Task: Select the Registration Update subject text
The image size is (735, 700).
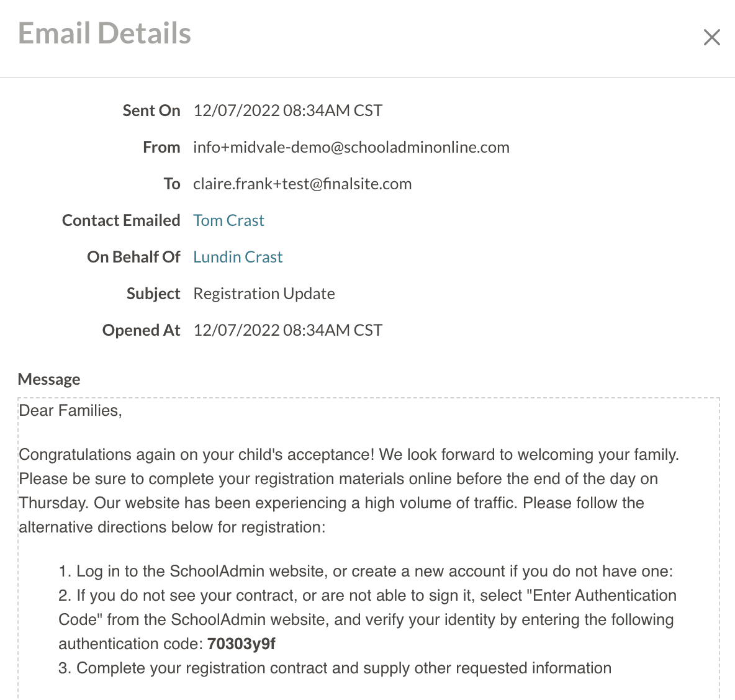Action: [x=264, y=294]
